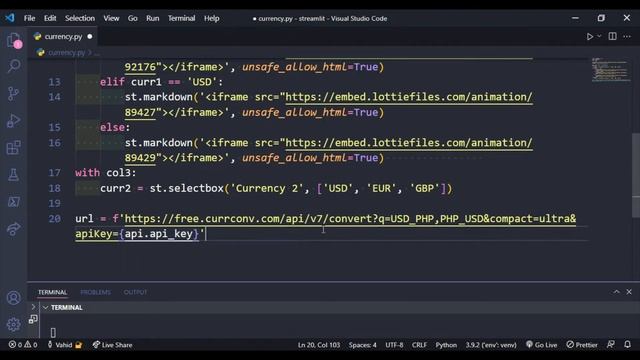Show errors and warnings count in status bar
This screenshot has height=360, width=640.
[23, 345]
